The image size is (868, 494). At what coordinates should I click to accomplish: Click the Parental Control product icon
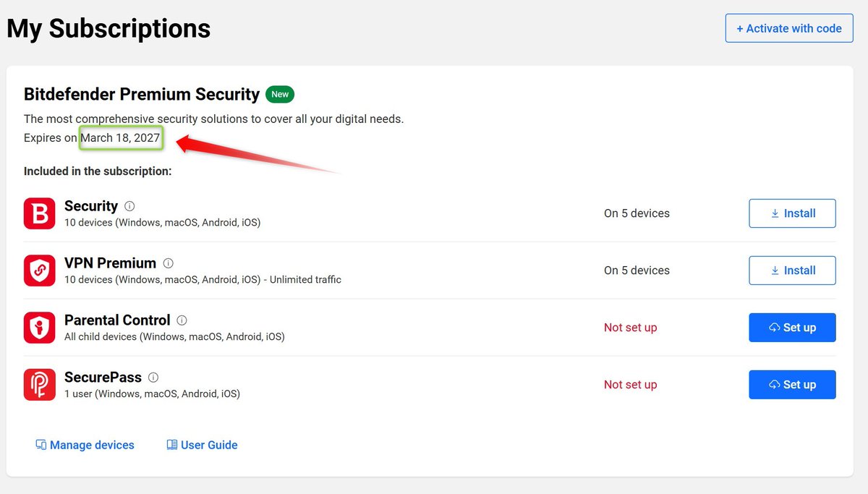(39, 328)
